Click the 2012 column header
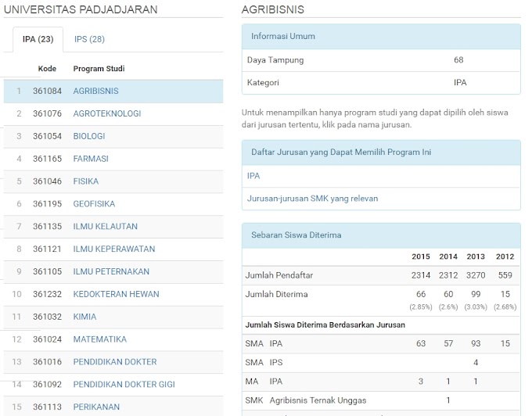The width and height of the screenshot is (532, 416). (x=505, y=256)
